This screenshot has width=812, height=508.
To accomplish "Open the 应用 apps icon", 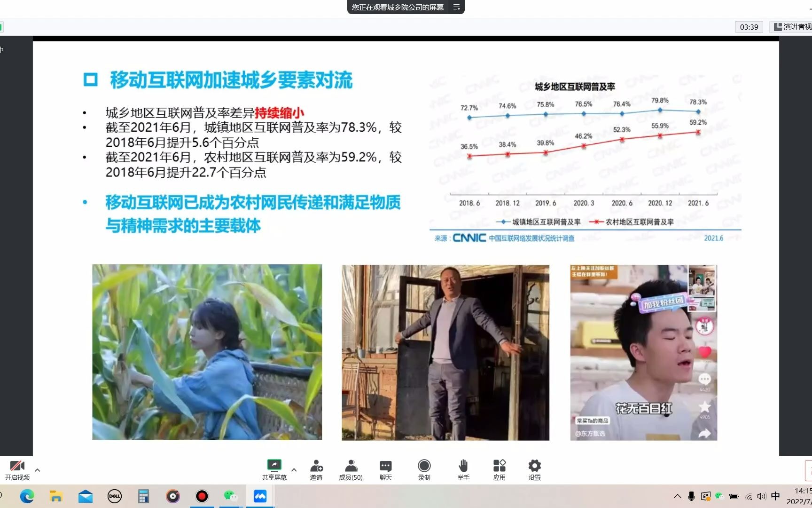I will pos(500,466).
